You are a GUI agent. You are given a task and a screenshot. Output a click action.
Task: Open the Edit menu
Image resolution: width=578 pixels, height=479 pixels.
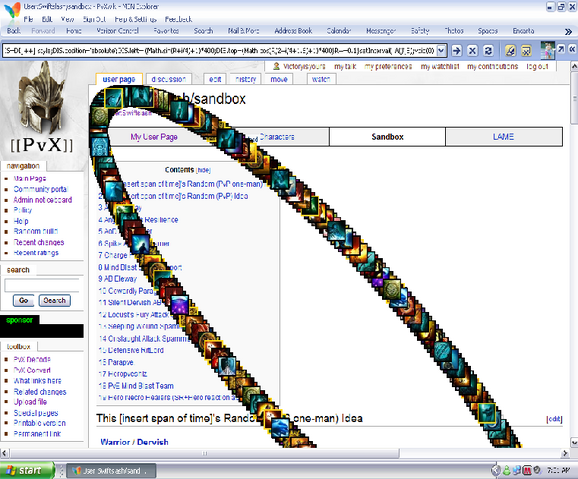[47, 19]
